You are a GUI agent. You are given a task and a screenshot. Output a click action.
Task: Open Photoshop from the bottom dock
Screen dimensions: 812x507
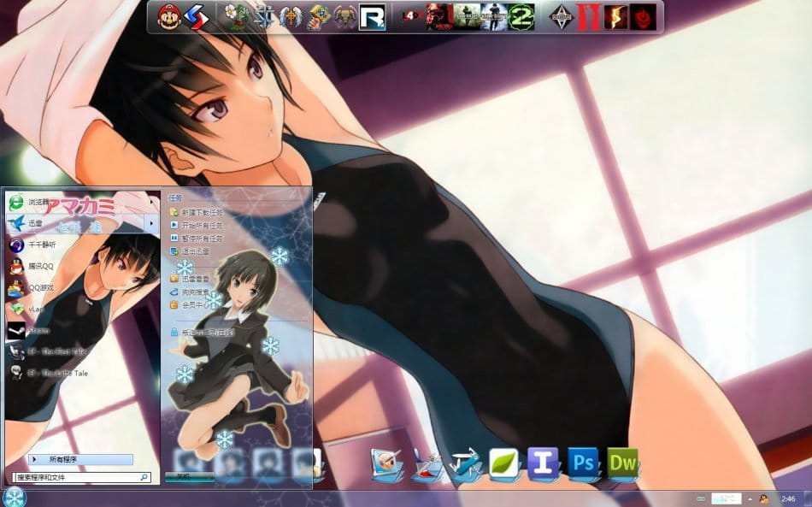(x=584, y=463)
